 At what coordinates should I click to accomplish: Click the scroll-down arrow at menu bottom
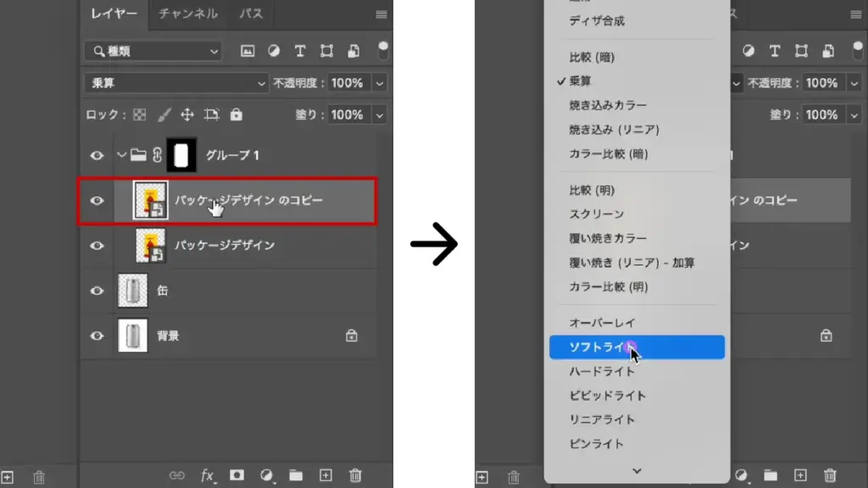click(x=637, y=470)
